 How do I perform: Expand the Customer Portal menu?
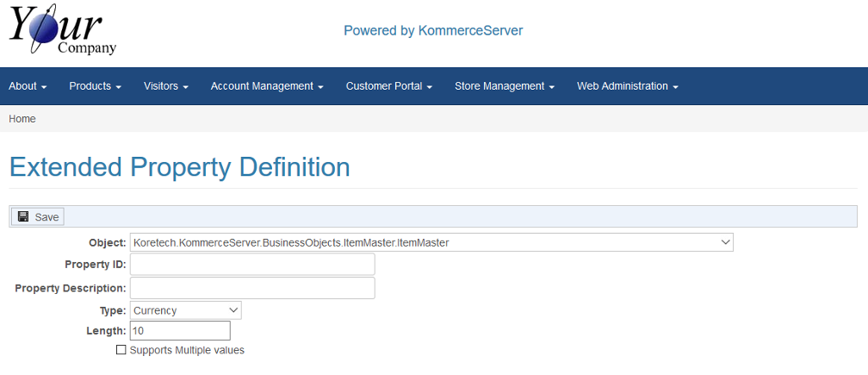388,86
